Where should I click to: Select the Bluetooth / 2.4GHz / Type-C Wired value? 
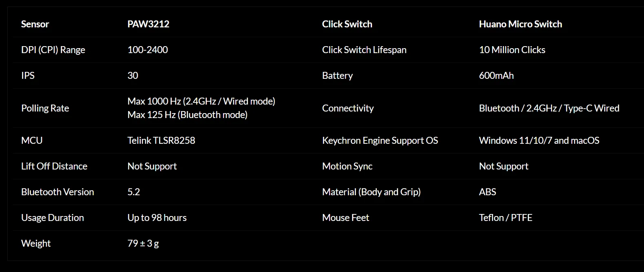[x=549, y=108]
